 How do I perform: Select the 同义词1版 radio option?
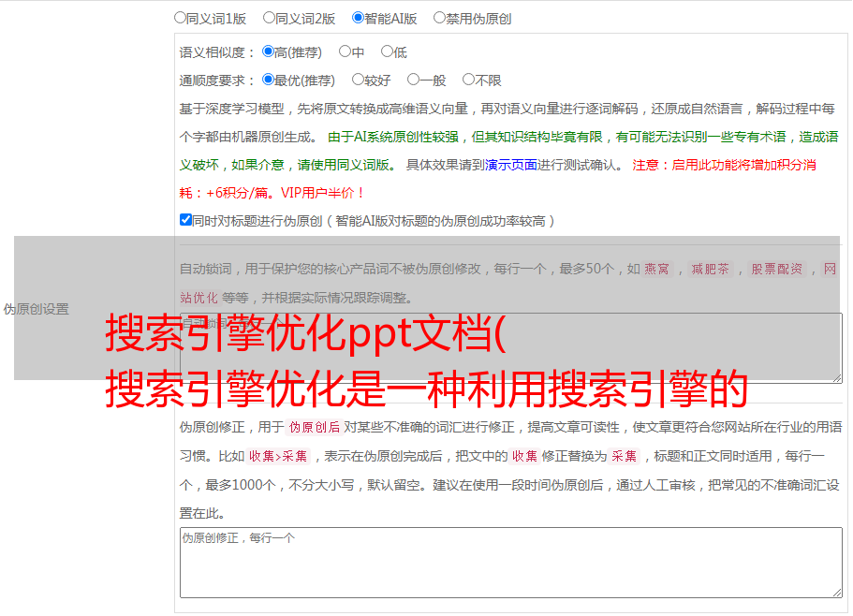click(x=181, y=17)
